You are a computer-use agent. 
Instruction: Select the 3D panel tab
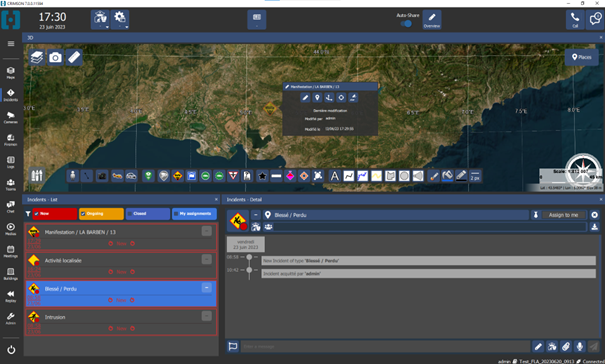pos(30,38)
